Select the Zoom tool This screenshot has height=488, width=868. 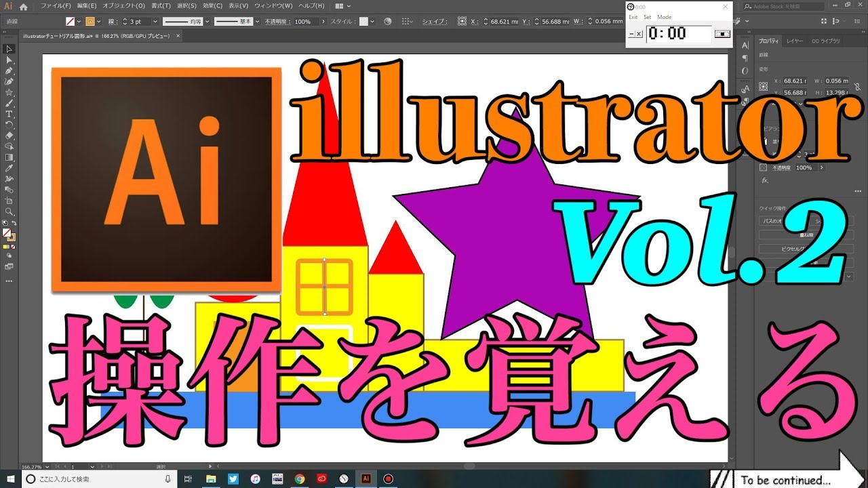[x=9, y=211]
